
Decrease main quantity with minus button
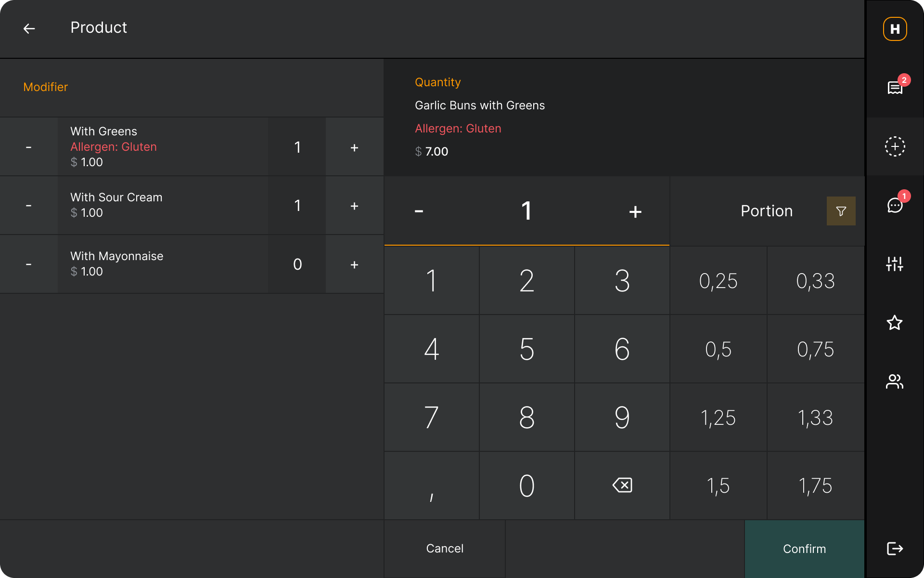419,211
